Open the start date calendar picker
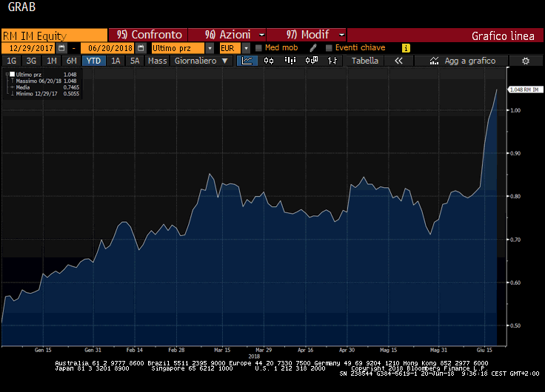The image size is (545, 392). (x=61, y=48)
